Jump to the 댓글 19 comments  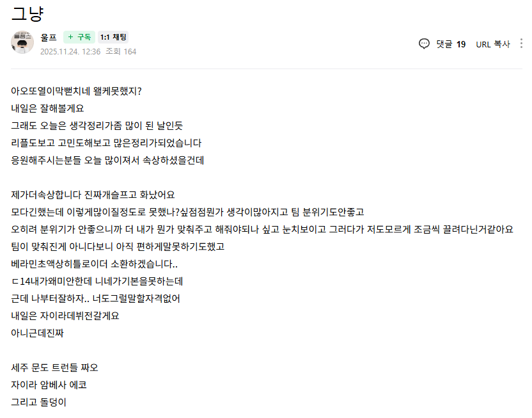pos(450,44)
